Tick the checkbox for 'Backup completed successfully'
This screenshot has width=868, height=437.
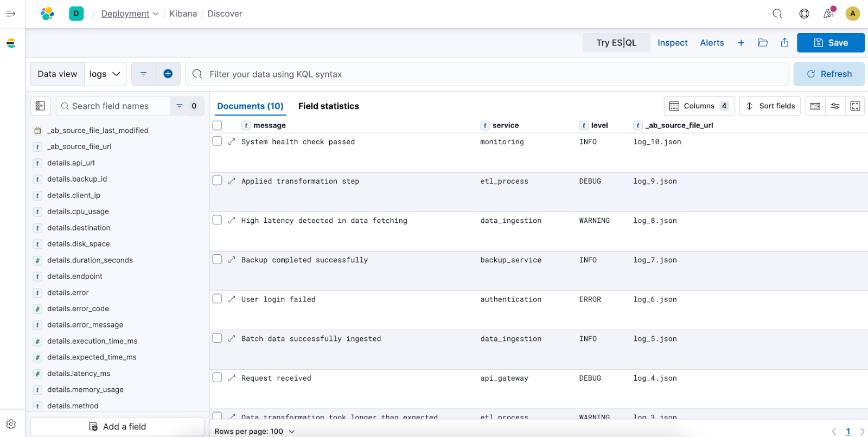click(x=218, y=260)
